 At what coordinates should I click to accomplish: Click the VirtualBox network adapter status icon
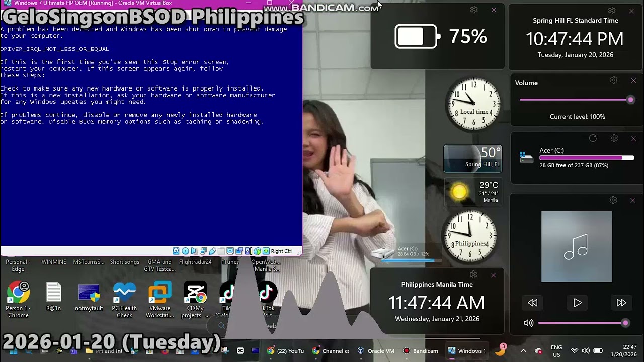[x=203, y=251]
